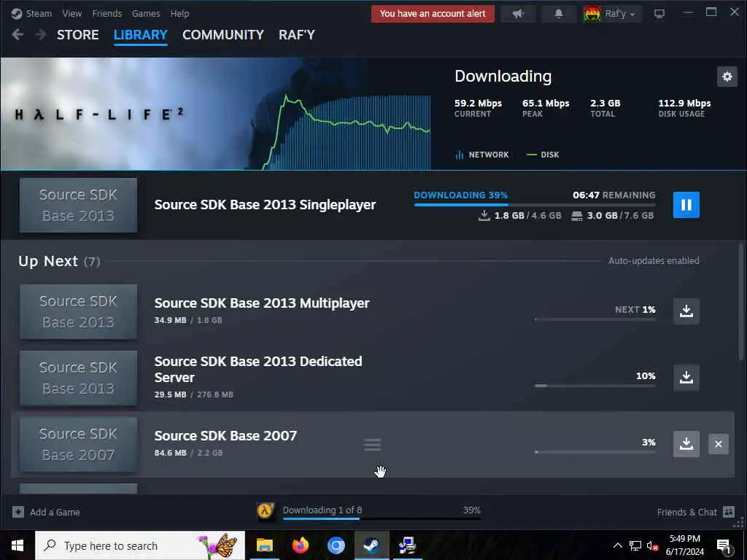Grab the reorder handle on Source SDK Base 2007
This screenshot has height=560, width=747.
point(372,445)
